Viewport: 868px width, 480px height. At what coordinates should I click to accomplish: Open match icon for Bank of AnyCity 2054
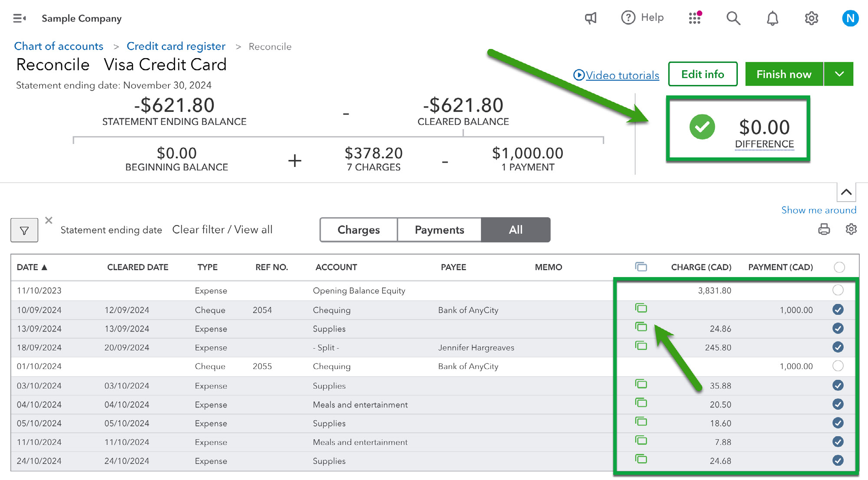tap(641, 308)
